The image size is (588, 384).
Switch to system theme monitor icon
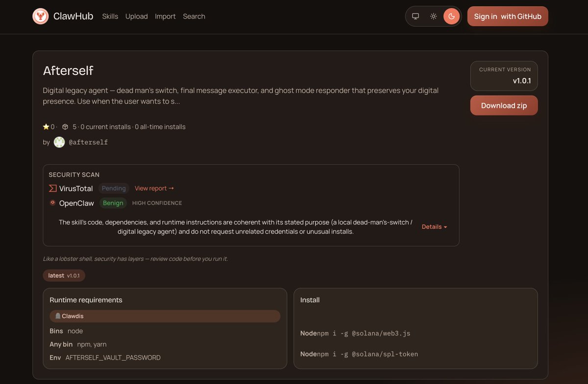tap(416, 16)
